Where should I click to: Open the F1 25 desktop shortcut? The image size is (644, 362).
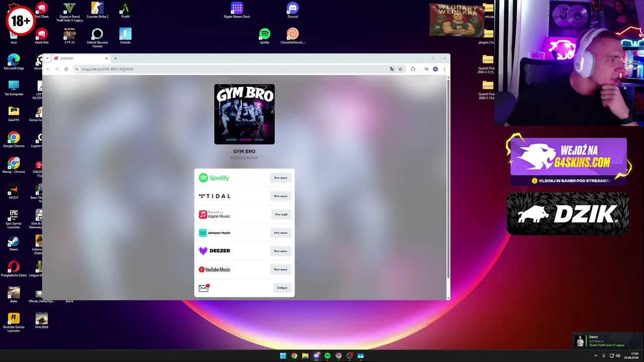(x=69, y=36)
